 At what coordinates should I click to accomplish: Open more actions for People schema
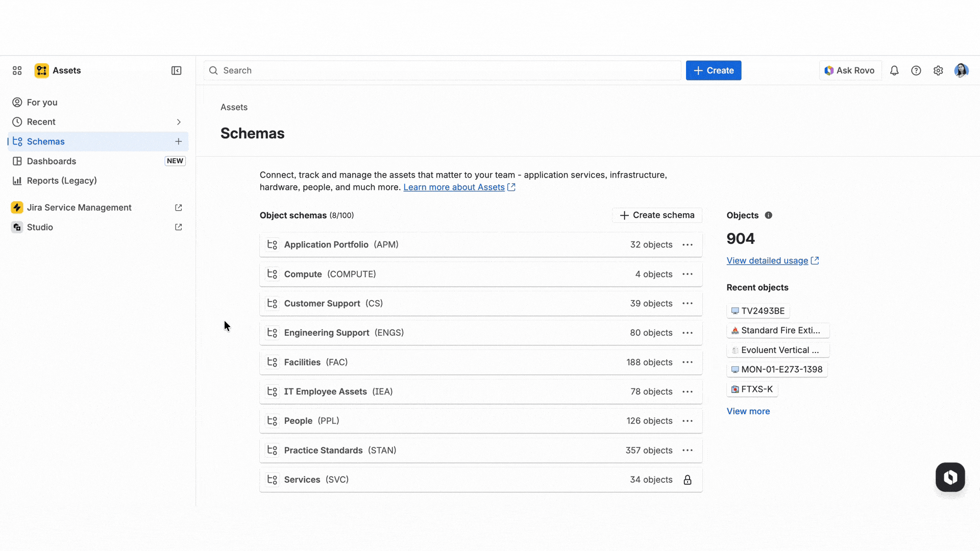[x=688, y=421]
